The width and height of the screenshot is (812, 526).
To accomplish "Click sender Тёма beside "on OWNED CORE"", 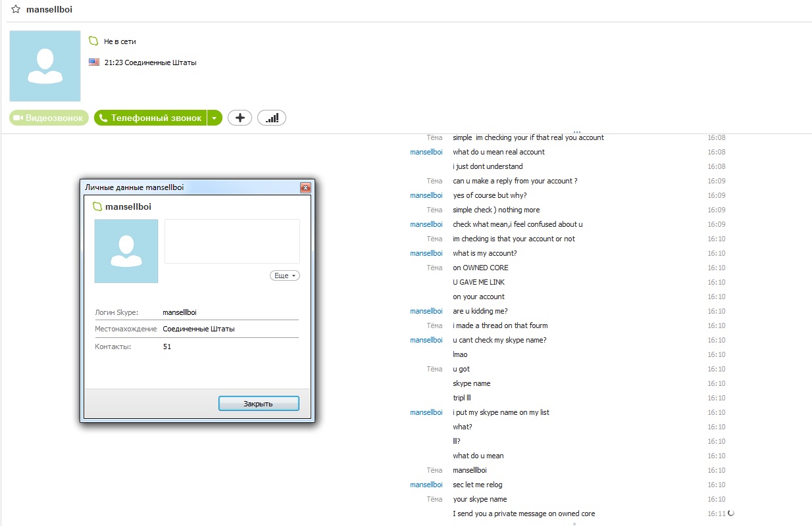I will [x=434, y=268].
